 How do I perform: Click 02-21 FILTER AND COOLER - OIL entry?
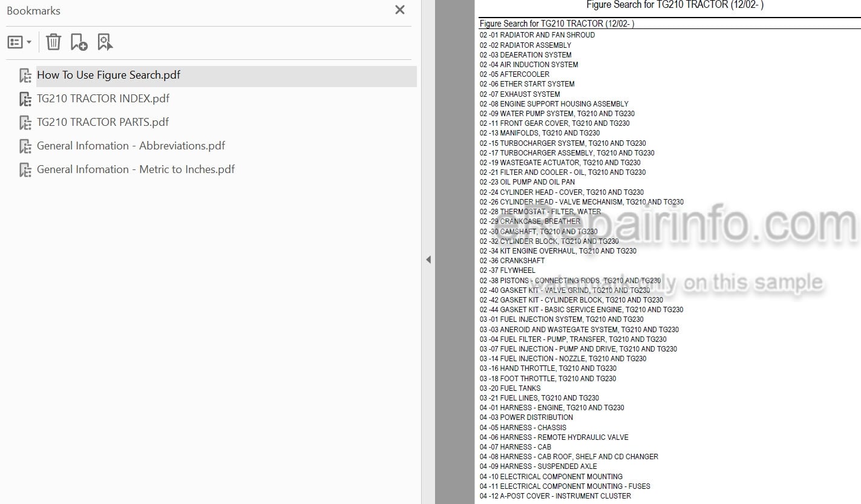point(563,172)
